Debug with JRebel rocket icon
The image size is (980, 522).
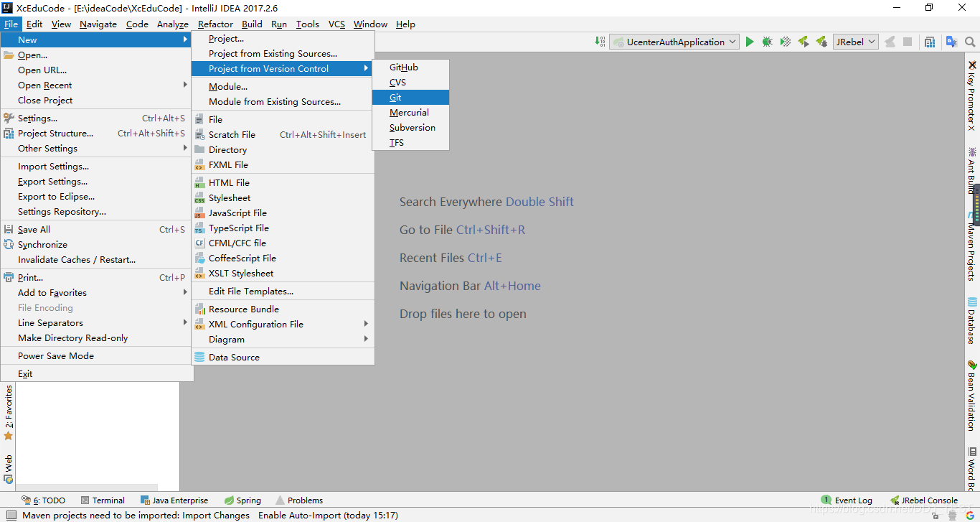point(821,42)
